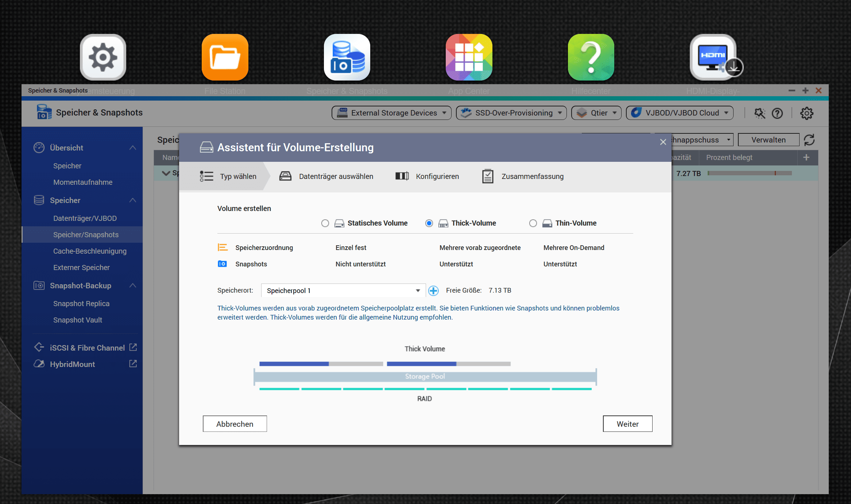Open the maintenance tools icon in the header

coord(760,113)
